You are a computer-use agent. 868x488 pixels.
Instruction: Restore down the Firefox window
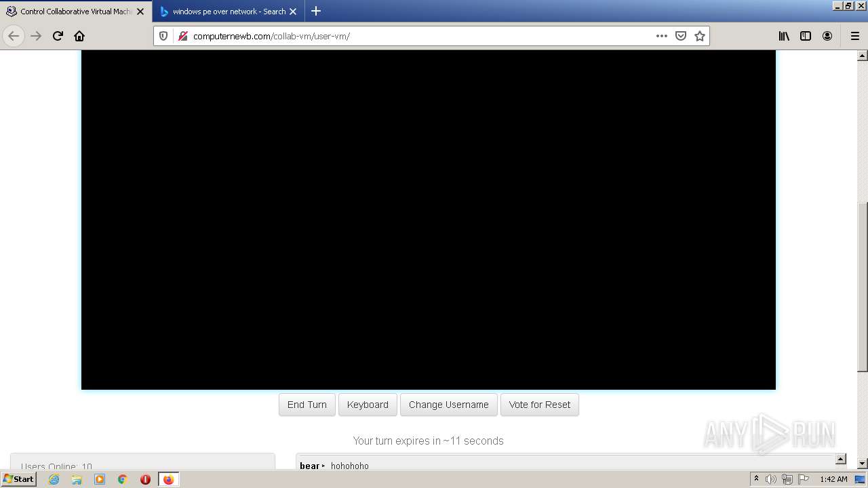(848, 5)
